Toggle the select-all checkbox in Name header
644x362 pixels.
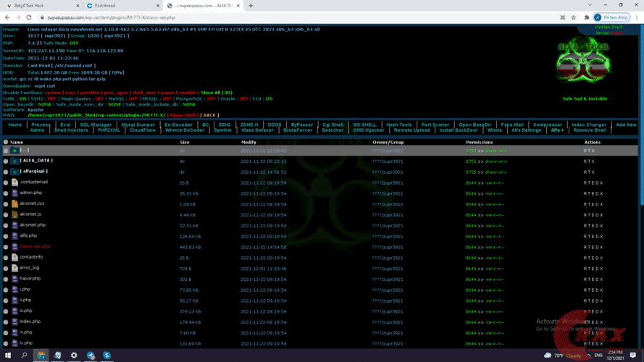tap(6, 142)
